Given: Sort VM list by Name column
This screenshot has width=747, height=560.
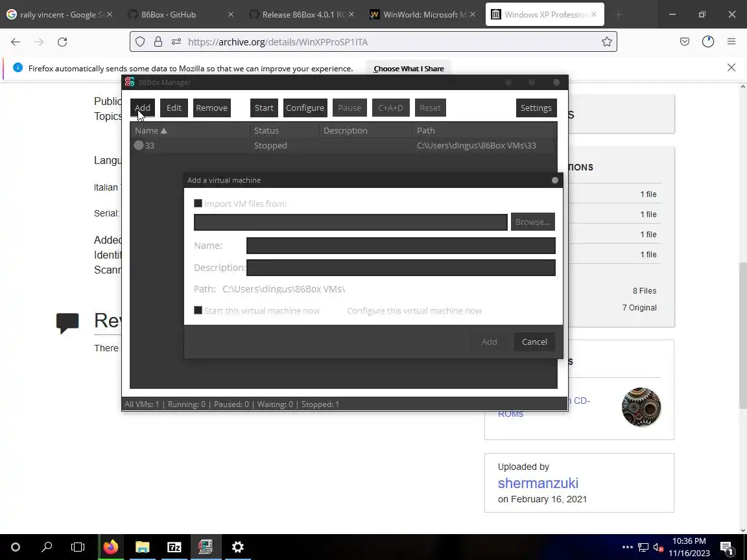Looking at the screenshot, I should (x=189, y=130).
